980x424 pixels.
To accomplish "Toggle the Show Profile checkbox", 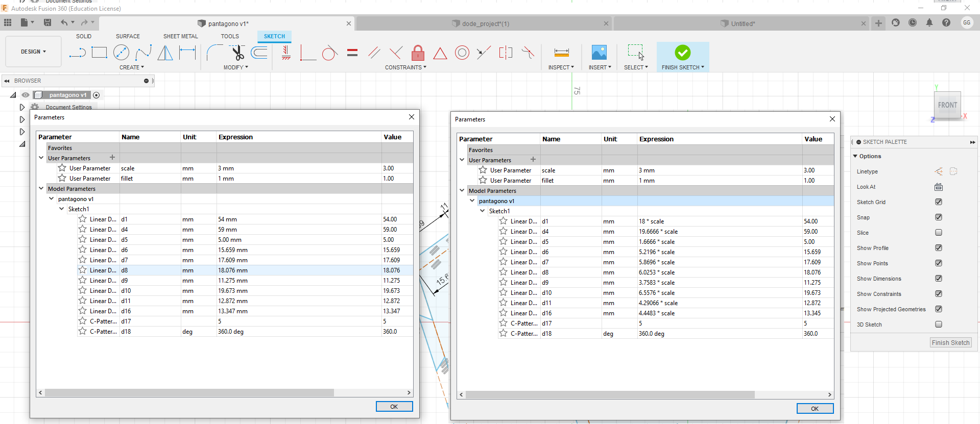I will coord(939,248).
